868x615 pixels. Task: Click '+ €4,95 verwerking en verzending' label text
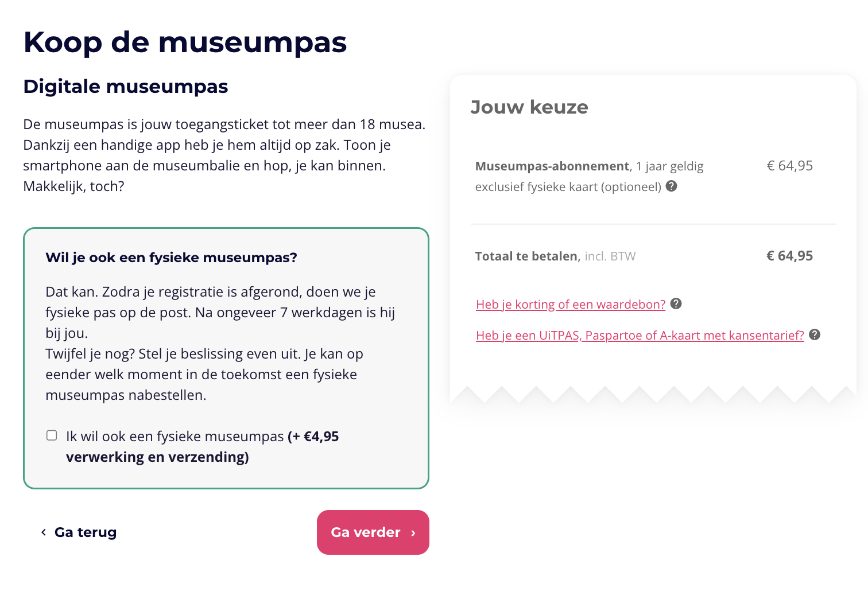[x=202, y=447]
